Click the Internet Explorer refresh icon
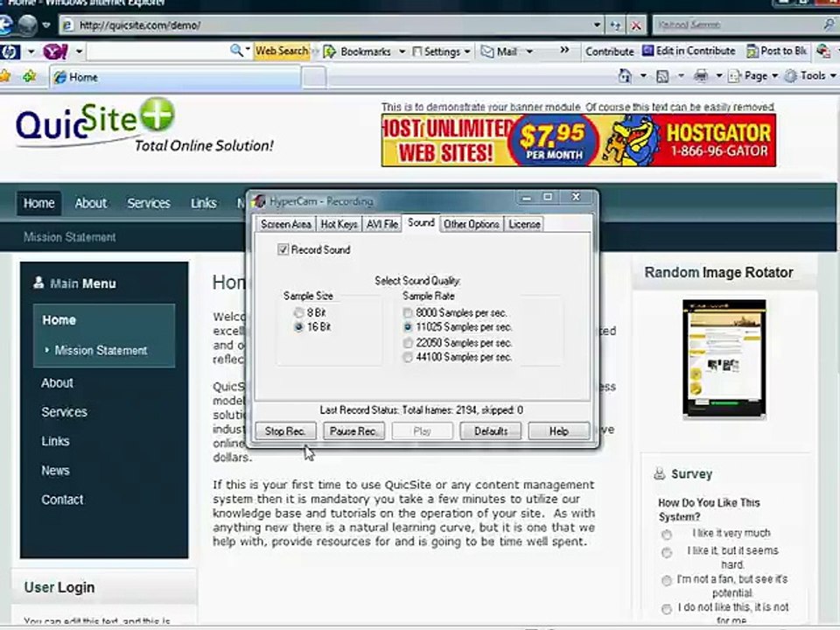This screenshot has width=840, height=630. (x=616, y=24)
